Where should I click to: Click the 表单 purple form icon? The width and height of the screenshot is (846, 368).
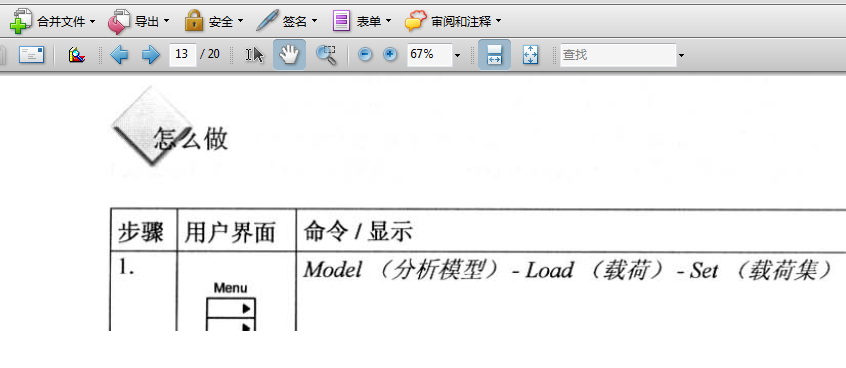(341, 21)
